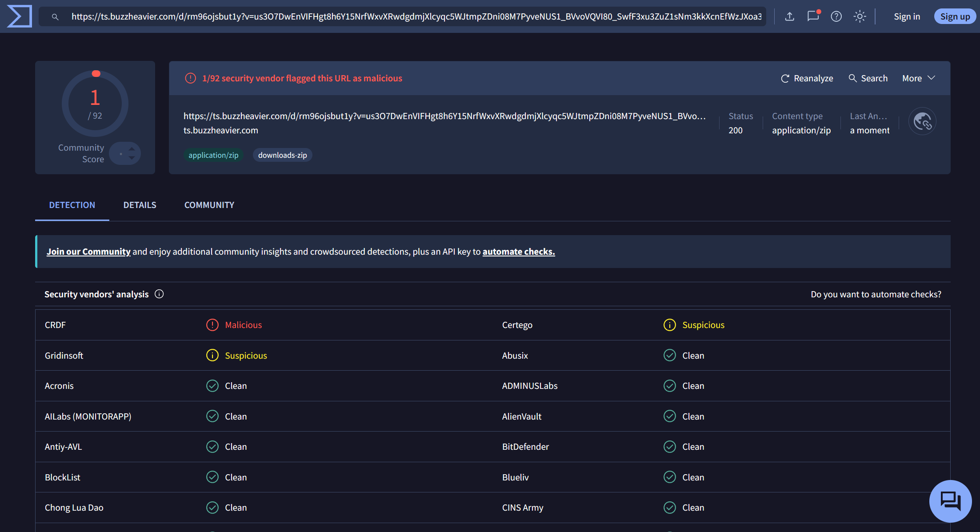Open the VirusTotal logo home link
Viewport: 980px width, 532px height.
20,16
